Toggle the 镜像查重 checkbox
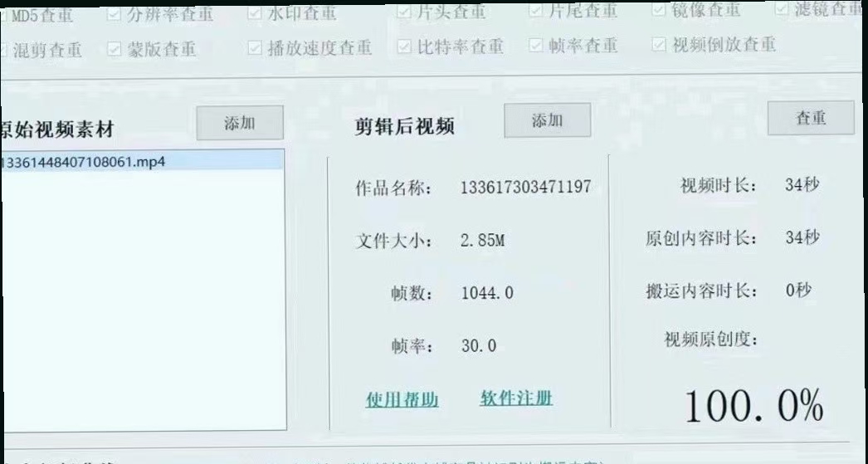This screenshot has width=868, height=464. pyautogui.click(x=659, y=9)
